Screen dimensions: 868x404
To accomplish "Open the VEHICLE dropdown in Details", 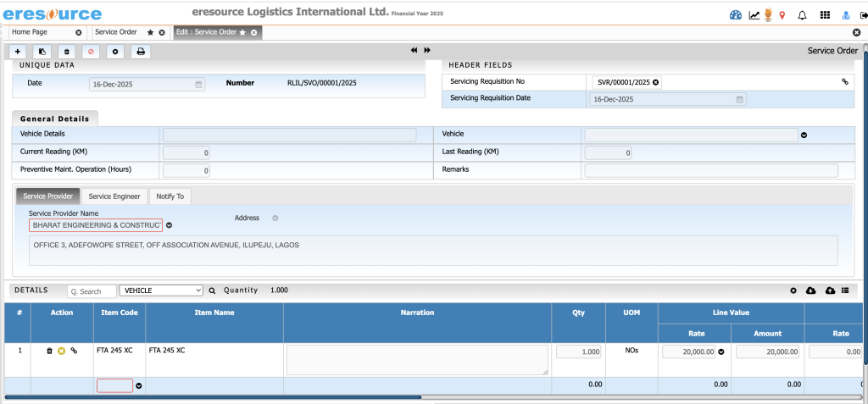I will point(161,290).
